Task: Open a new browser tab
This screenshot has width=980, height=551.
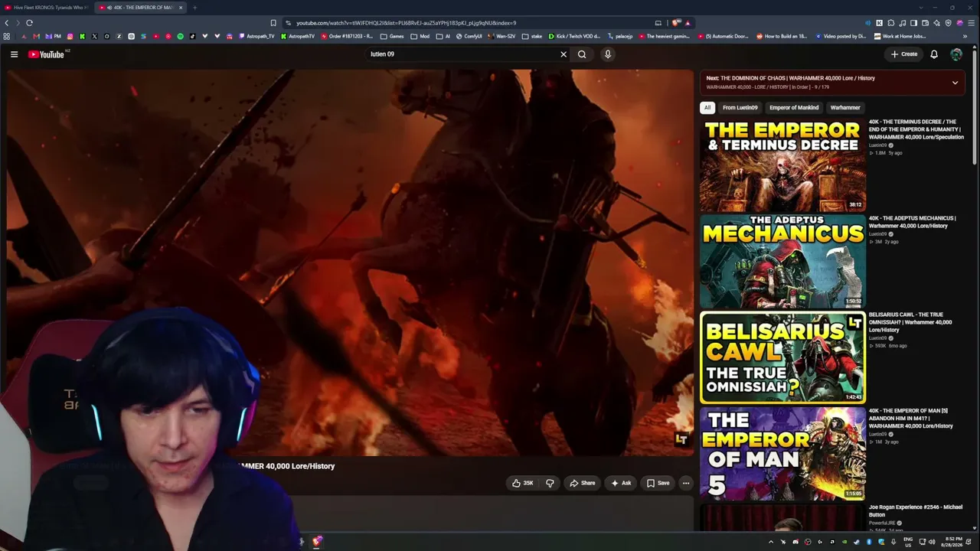Action: pos(194,8)
